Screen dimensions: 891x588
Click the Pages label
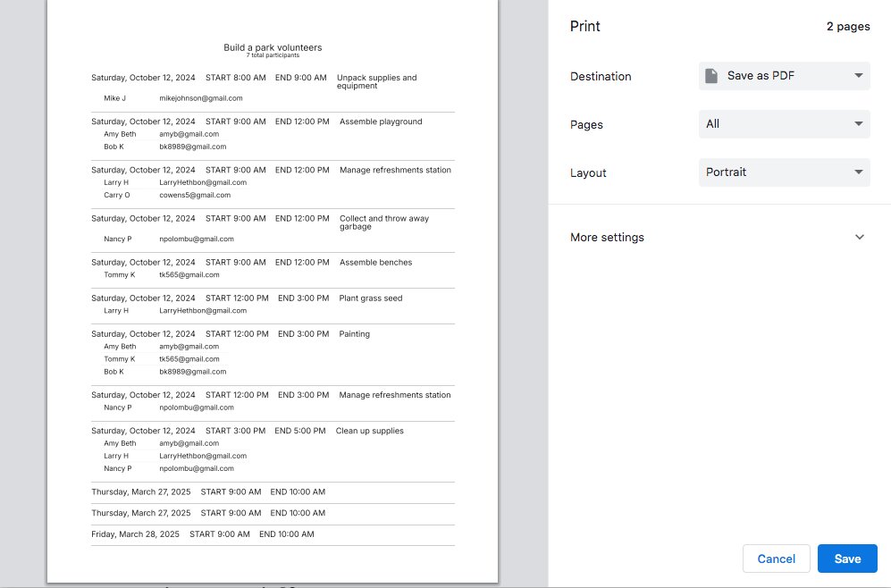pos(586,124)
